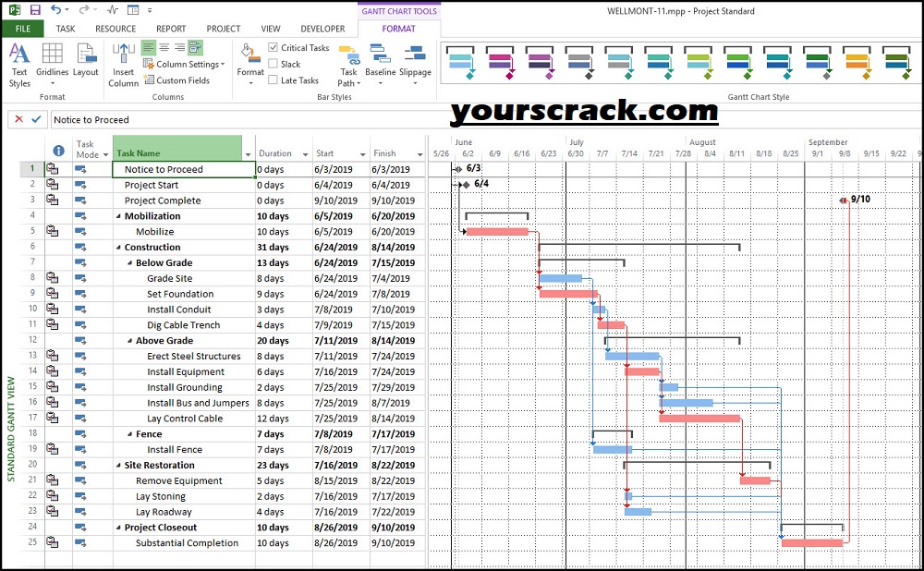Image resolution: width=924 pixels, height=571 pixels.
Task: Collapse the Mobilization summary task
Action: point(118,216)
